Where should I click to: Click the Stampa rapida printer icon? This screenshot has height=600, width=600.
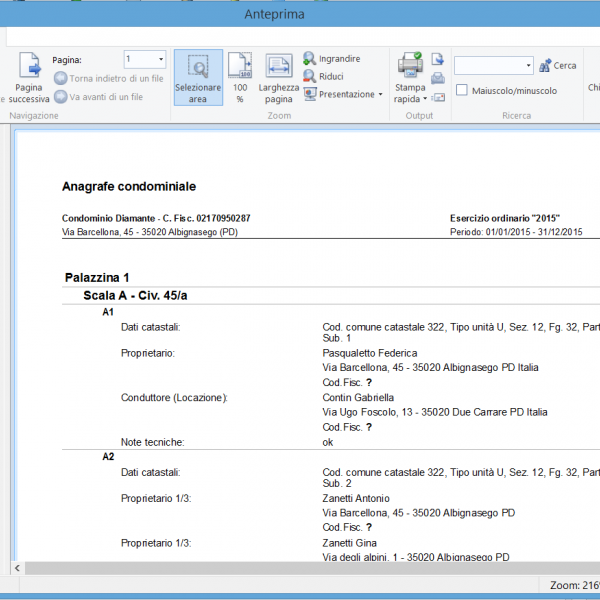[409, 68]
